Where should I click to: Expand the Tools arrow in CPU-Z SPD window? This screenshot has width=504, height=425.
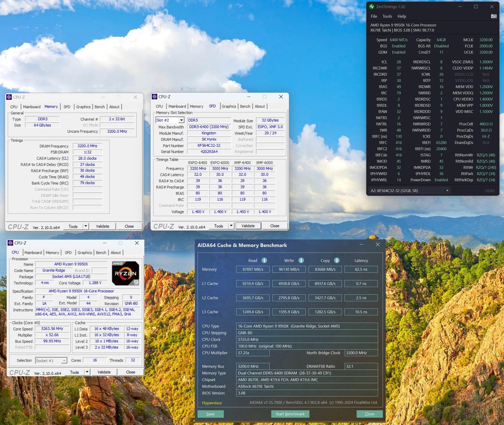pyautogui.click(x=231, y=226)
